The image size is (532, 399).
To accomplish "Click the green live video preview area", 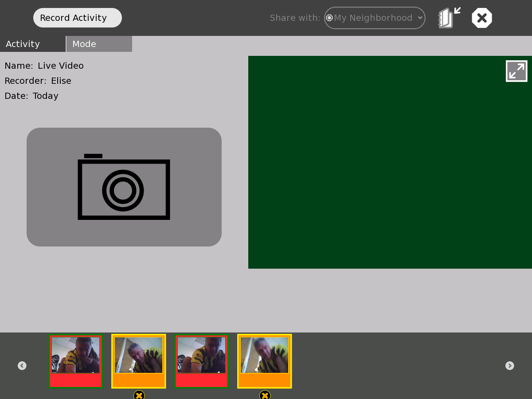I will (381, 168).
